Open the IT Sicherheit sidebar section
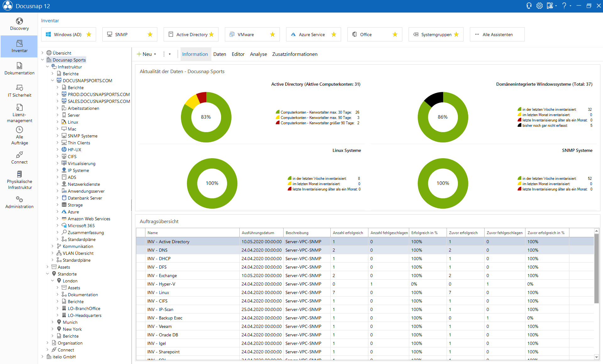603x364 pixels. click(x=19, y=91)
